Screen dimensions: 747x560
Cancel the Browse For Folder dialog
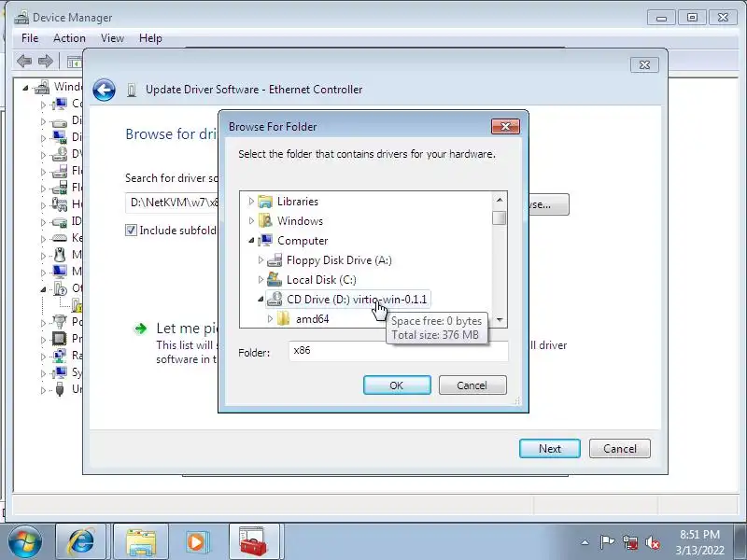pos(472,385)
